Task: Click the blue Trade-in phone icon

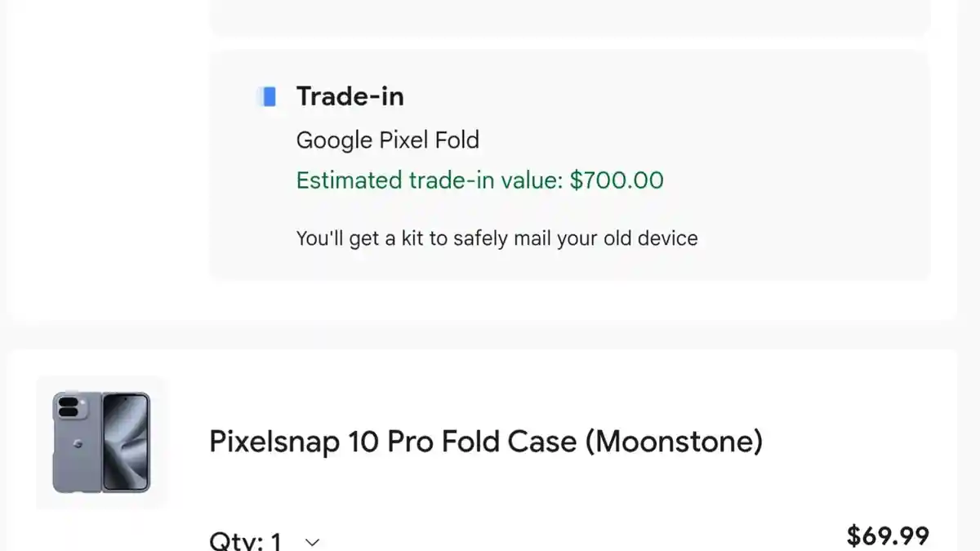Action: pos(266,97)
